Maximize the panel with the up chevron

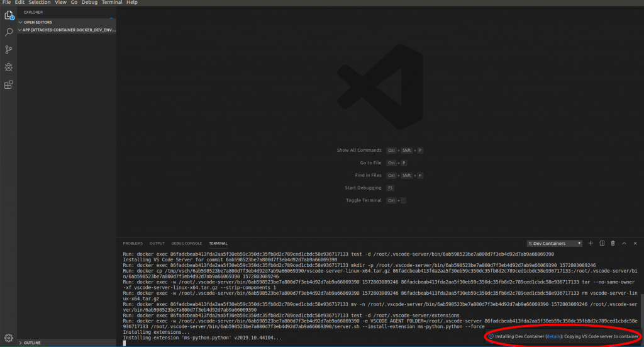click(624, 243)
